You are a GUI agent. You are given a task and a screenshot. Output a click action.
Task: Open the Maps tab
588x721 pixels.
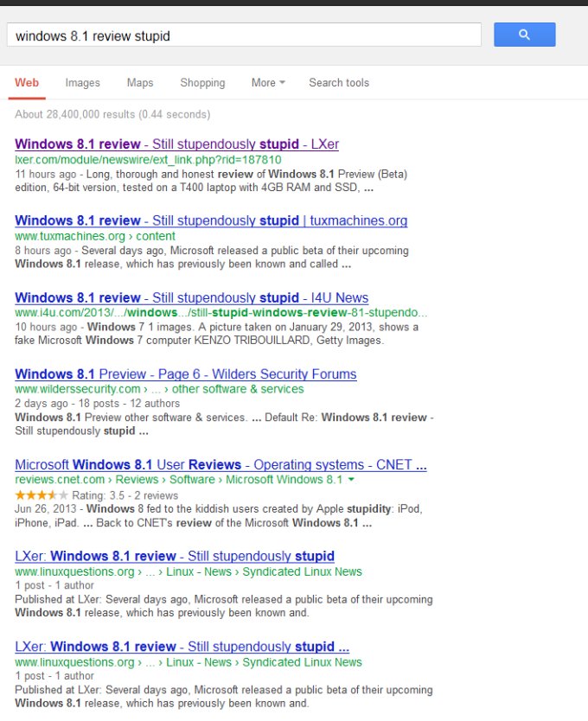click(x=140, y=83)
